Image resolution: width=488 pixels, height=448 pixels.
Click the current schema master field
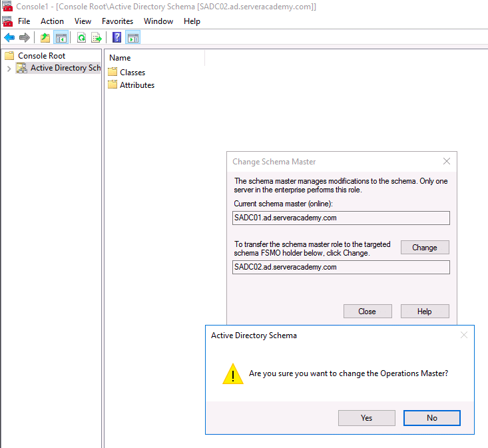(342, 218)
